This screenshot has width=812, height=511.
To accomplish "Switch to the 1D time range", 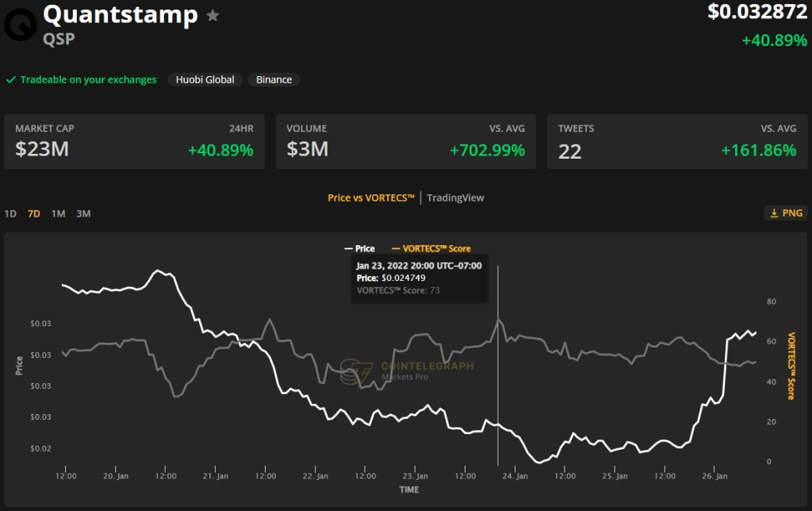I will [10, 213].
